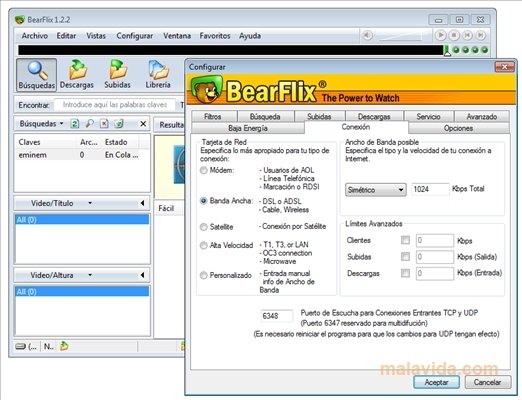Click the 6348 listening port field

pyautogui.click(x=277, y=316)
